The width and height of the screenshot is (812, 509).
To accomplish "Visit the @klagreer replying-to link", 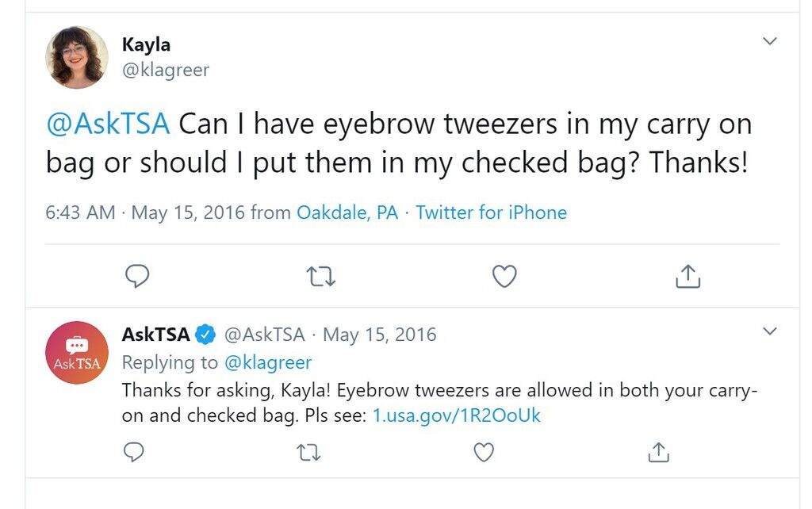I will 268,362.
